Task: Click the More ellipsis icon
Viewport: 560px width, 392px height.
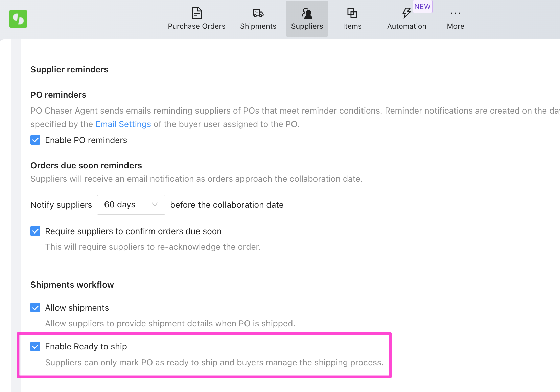Action: coord(455,13)
